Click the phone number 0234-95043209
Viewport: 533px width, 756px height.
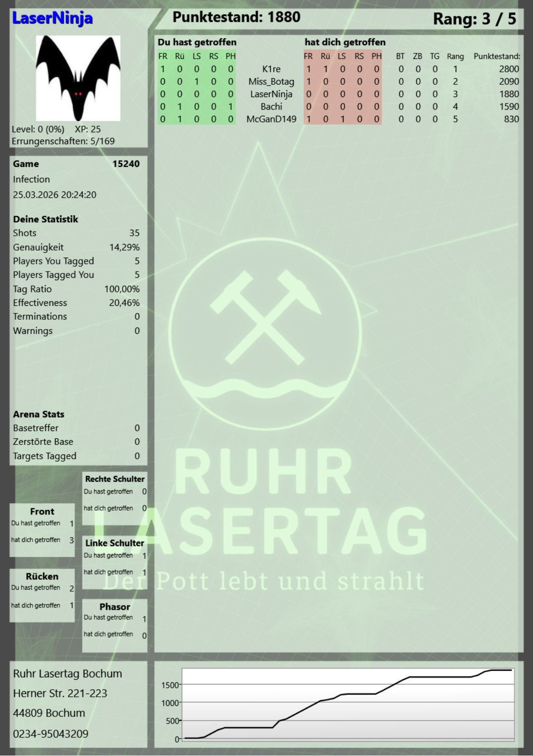tap(51, 734)
